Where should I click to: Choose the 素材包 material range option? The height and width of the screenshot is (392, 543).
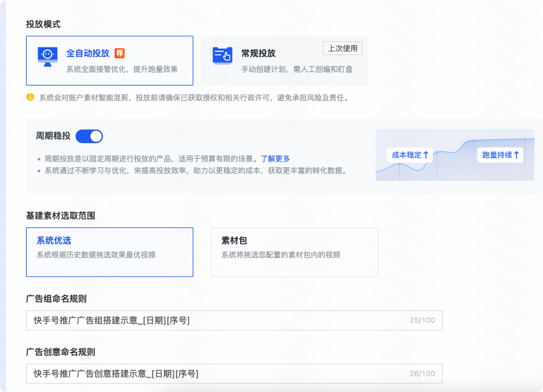tap(295, 252)
